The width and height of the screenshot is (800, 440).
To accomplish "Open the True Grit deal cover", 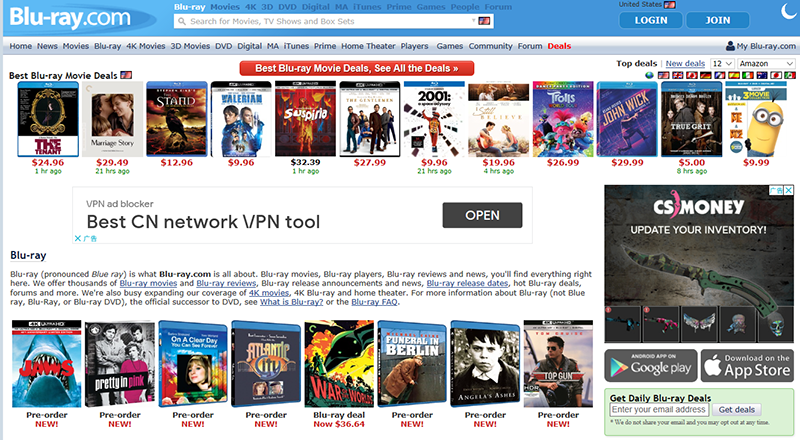I will (691, 118).
